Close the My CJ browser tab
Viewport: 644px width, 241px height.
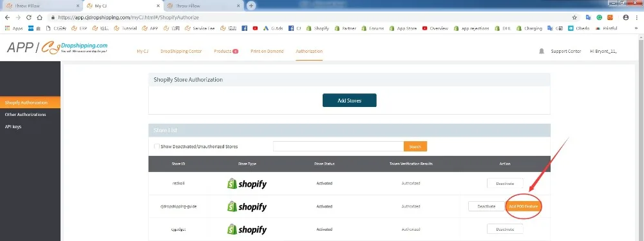[x=159, y=6]
